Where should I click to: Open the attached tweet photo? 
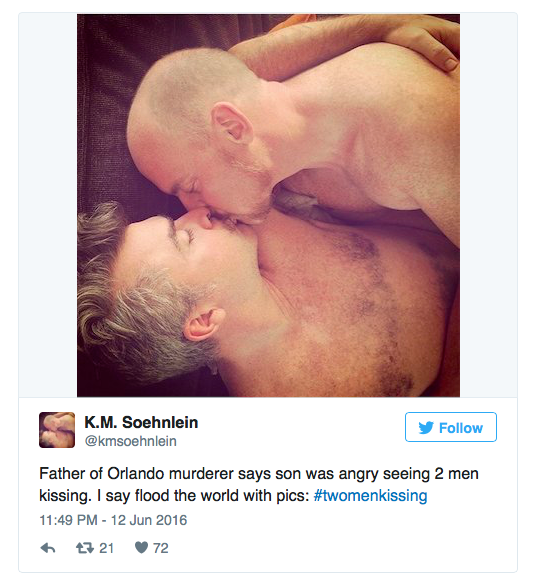268,205
